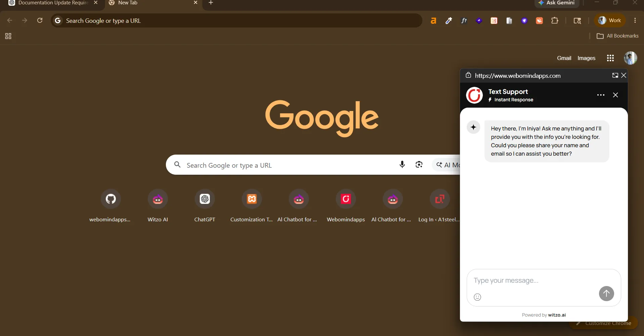Focus the address bar URL field
644x336 pixels.
tap(236, 20)
